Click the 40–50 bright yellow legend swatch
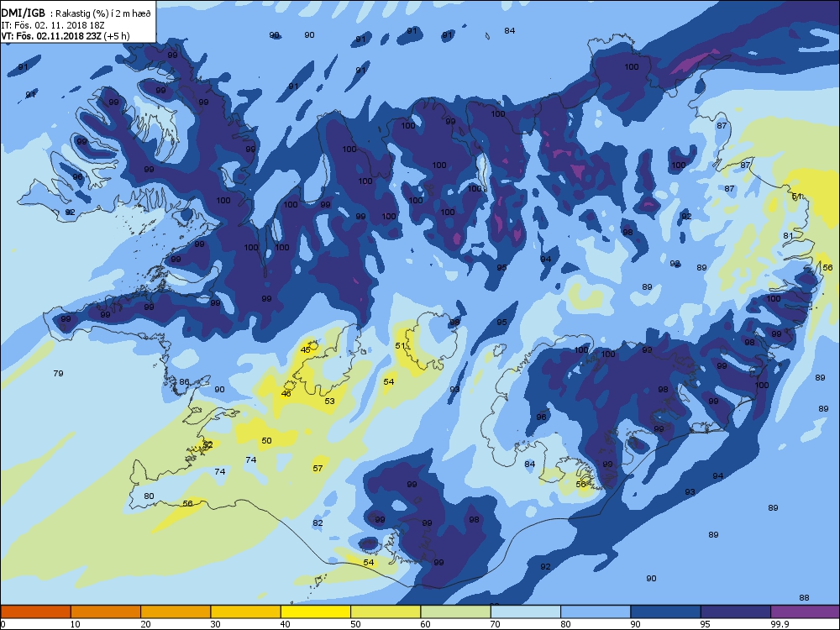The width and height of the screenshot is (840, 630). pyautogui.click(x=316, y=612)
